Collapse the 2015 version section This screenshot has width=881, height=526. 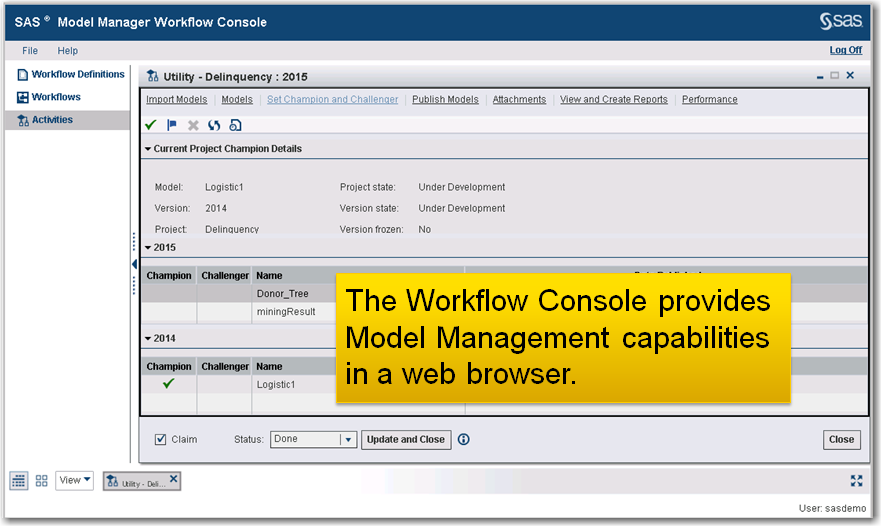[x=148, y=248]
